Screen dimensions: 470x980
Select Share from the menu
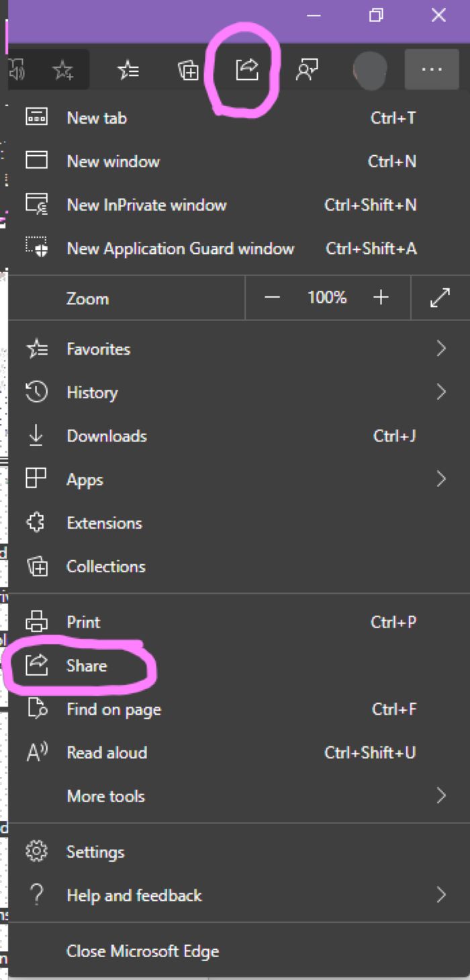click(x=87, y=666)
